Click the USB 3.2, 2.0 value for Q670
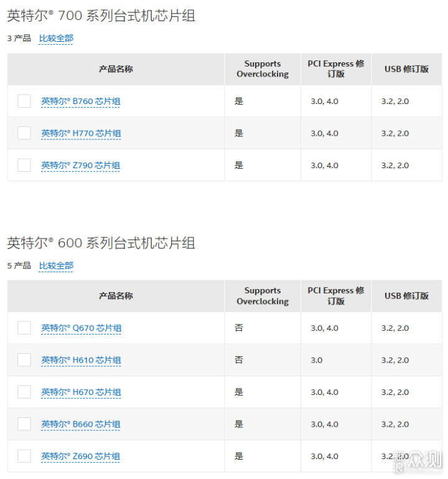The width and height of the screenshot is (448, 479). tap(395, 328)
